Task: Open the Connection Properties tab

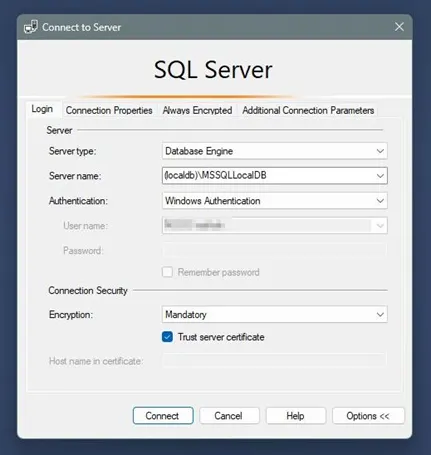Action: 109,110
